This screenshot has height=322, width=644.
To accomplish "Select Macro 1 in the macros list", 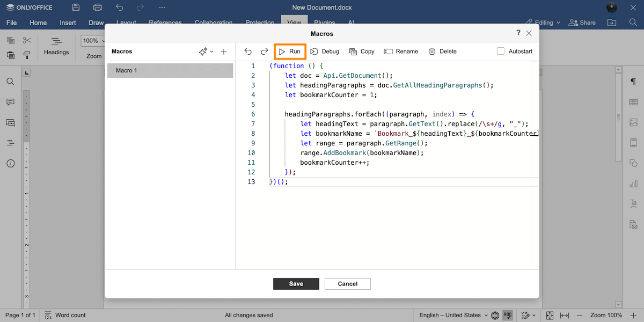I will tap(170, 70).
